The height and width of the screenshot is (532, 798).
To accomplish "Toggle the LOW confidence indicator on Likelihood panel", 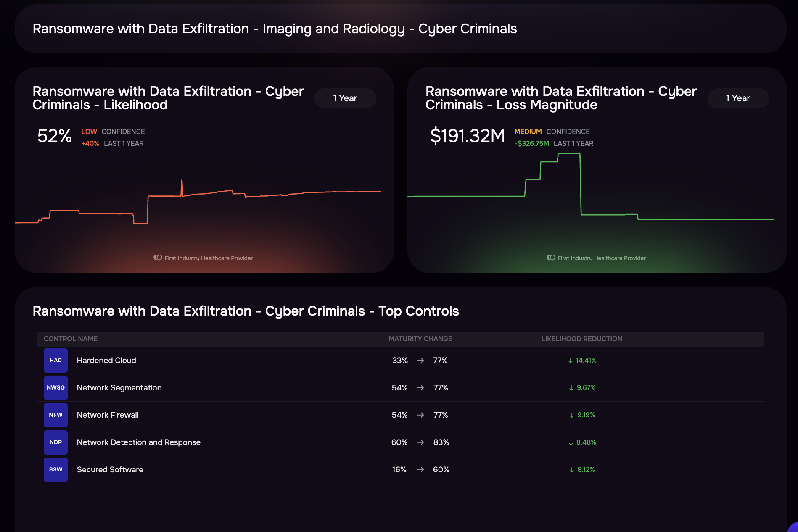I will pos(89,132).
